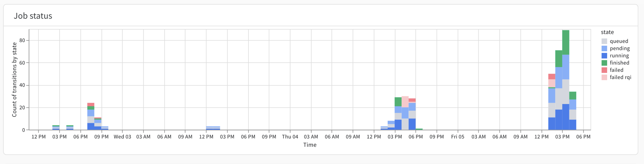Click the "Thu 04" time axis label
This screenshot has width=644, height=164.
click(x=290, y=137)
